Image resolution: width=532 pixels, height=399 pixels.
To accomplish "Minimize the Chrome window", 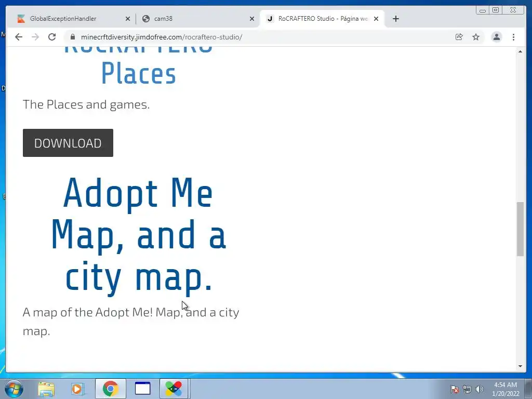I will click(483, 10).
